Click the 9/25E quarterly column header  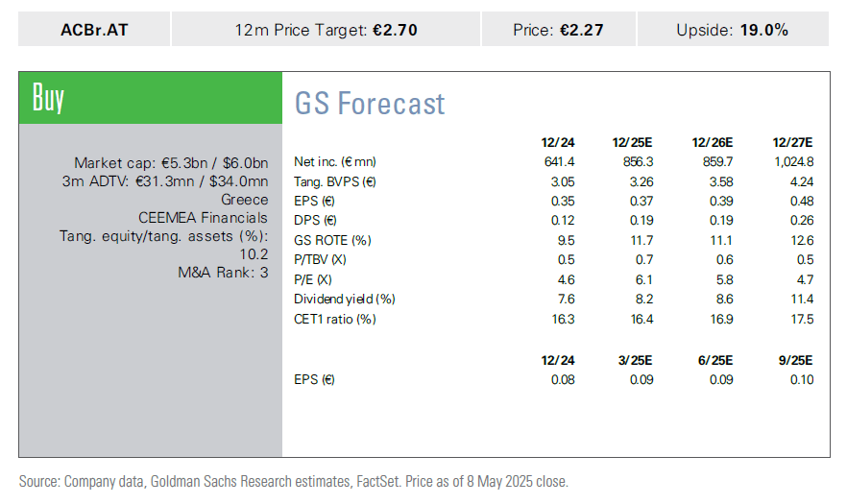tap(795, 360)
